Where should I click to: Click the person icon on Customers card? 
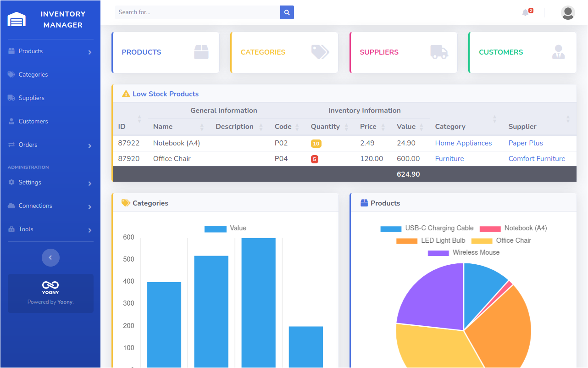[558, 52]
